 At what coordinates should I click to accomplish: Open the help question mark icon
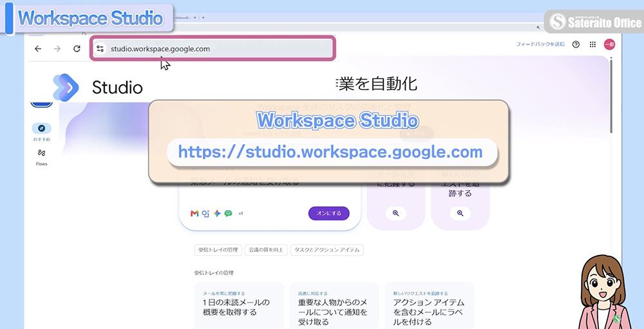(x=576, y=44)
